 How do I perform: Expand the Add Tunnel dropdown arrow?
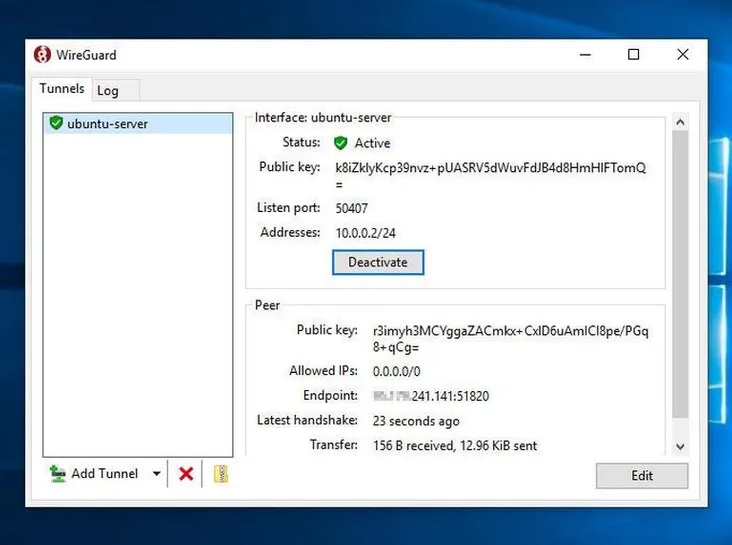156,474
